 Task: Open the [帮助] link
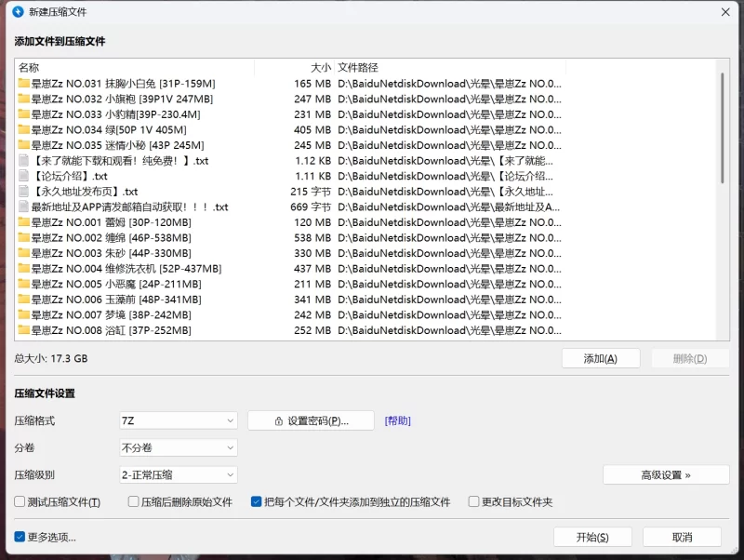tap(398, 420)
